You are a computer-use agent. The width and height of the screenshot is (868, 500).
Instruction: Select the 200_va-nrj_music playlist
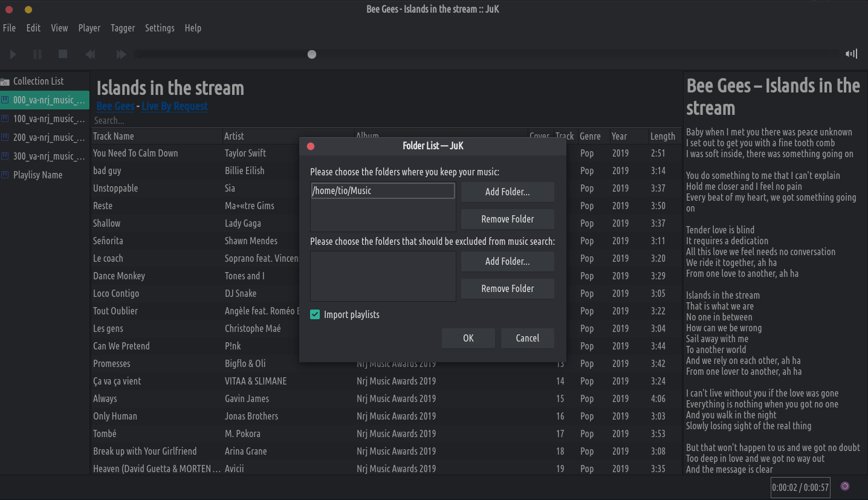click(45, 138)
